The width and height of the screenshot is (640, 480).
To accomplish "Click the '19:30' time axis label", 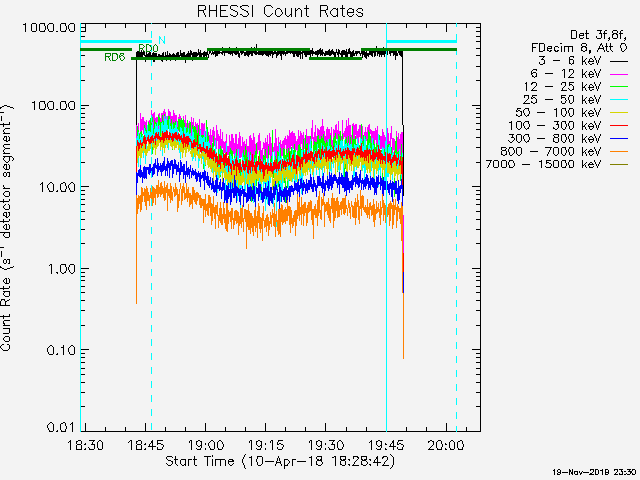I will pyautogui.click(x=326, y=445).
